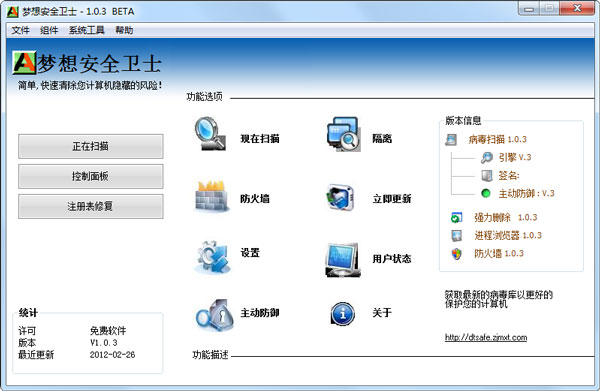Click the 立即更新 label
600x391 pixels.
392,199
